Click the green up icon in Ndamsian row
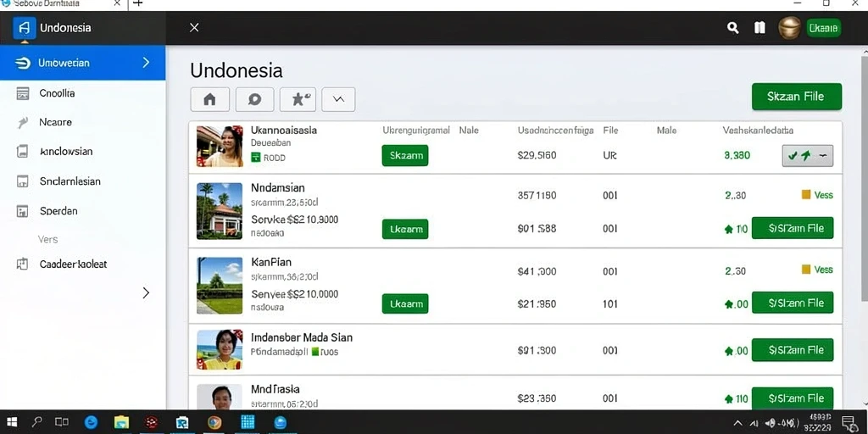868x434 pixels. point(729,229)
